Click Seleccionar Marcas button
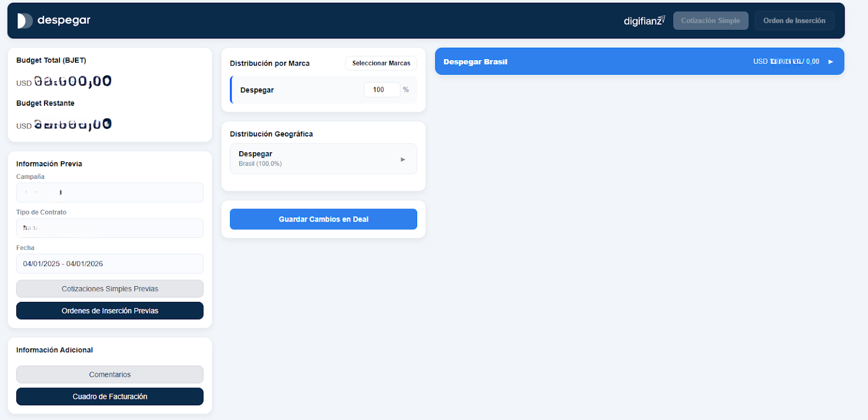This screenshot has width=868, height=420. coord(381,63)
